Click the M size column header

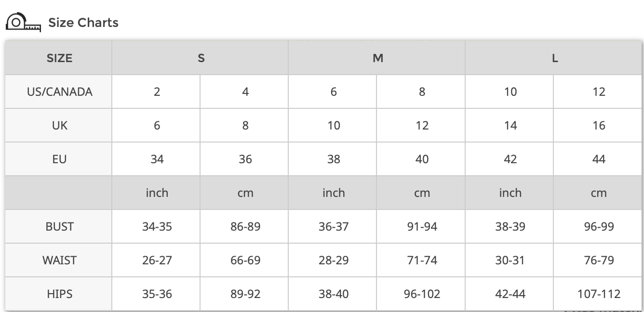377,58
